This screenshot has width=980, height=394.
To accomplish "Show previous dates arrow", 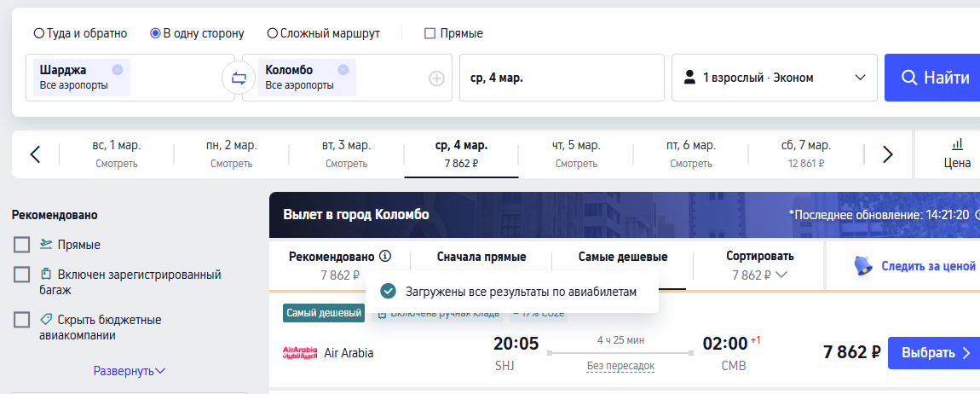I will point(35,154).
